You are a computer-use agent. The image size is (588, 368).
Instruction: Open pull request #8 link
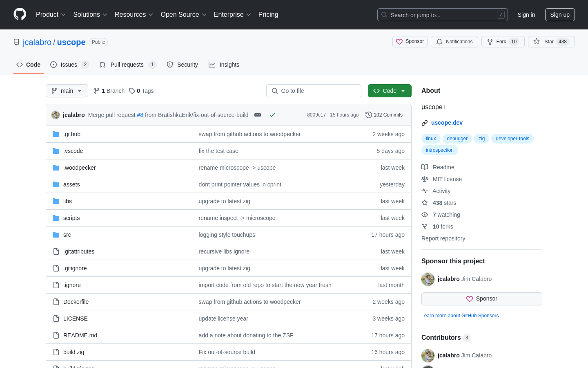[x=140, y=115]
